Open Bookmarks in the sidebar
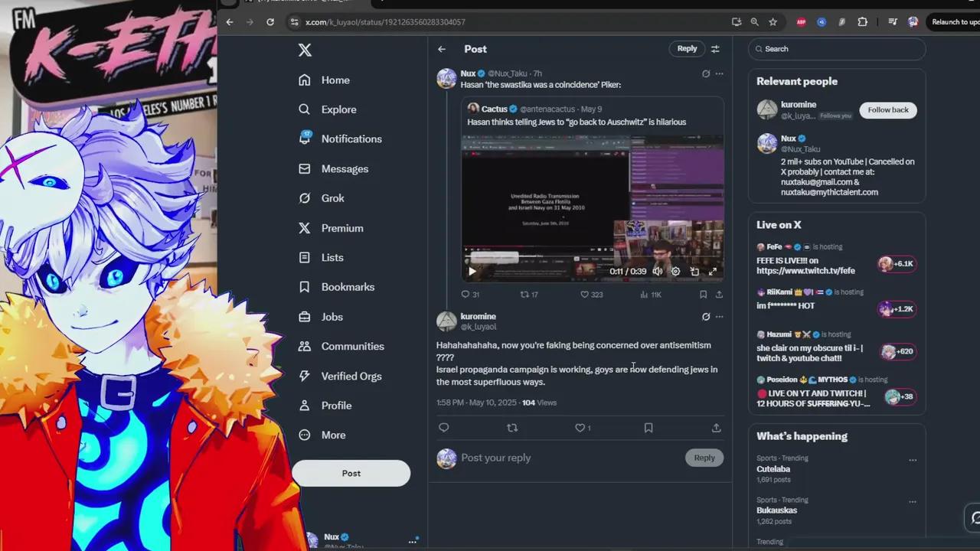 [336, 287]
